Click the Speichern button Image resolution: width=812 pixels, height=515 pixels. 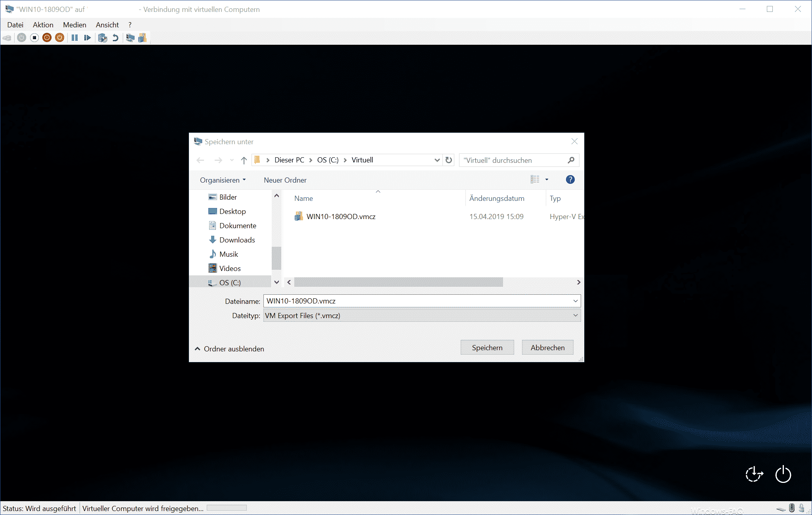coord(487,347)
